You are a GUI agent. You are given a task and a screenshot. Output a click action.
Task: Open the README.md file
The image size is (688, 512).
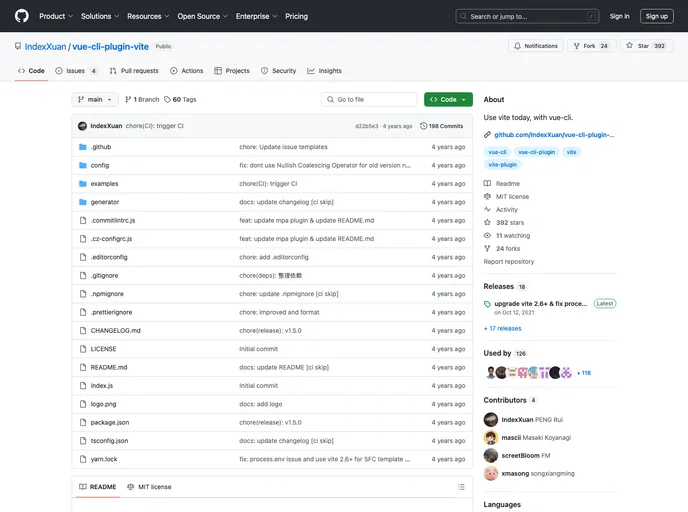pyautogui.click(x=109, y=368)
